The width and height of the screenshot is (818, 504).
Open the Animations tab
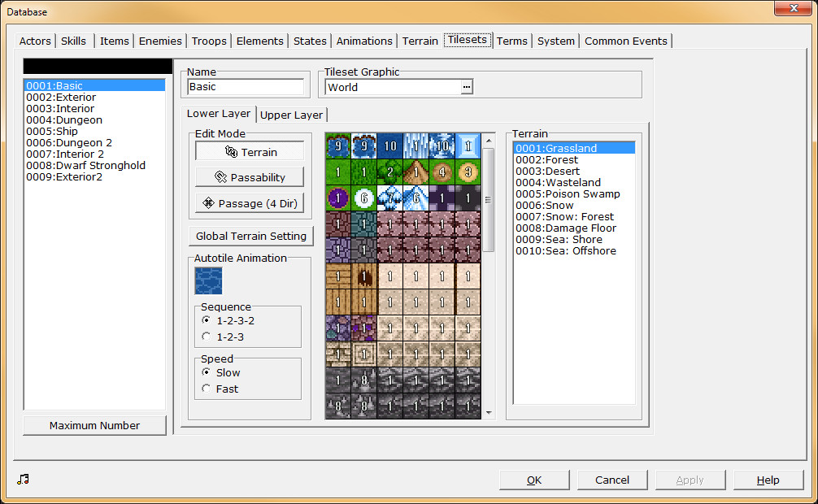(x=363, y=40)
